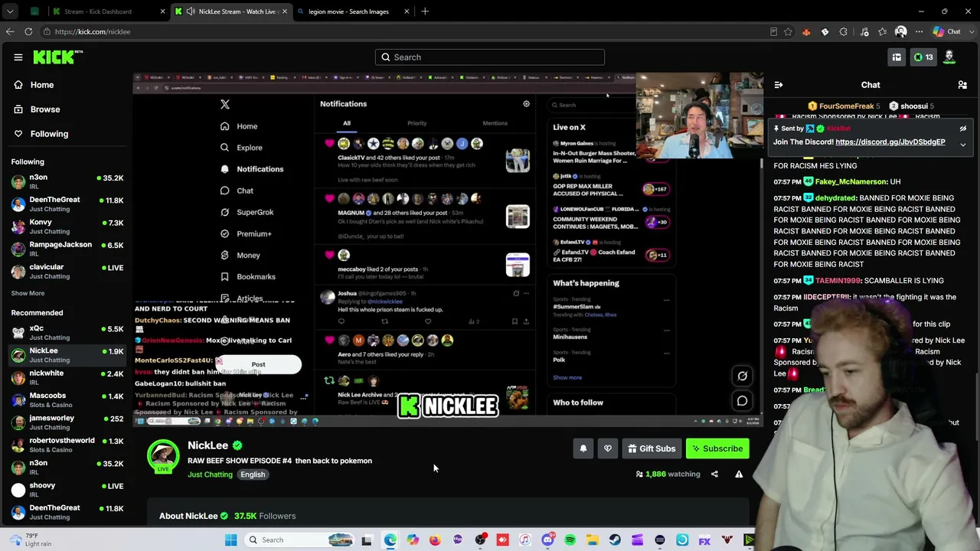Subscribe to NickLee
Image resolution: width=980 pixels, height=551 pixels.
pos(717,448)
